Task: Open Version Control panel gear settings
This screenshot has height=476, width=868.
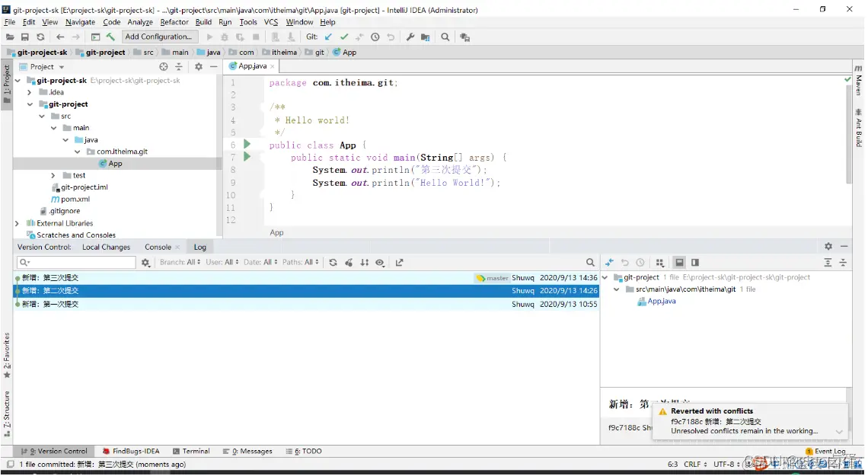Action: tap(828, 247)
